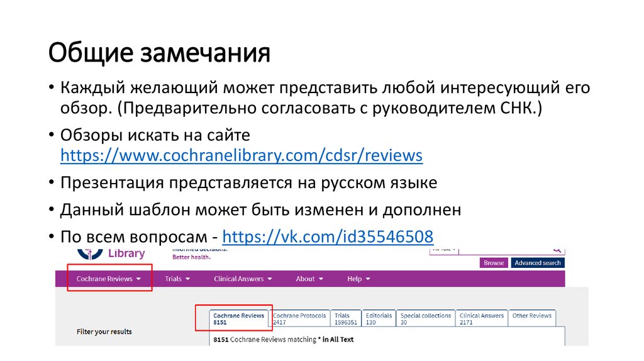Click the Advanced search button

[x=538, y=263]
